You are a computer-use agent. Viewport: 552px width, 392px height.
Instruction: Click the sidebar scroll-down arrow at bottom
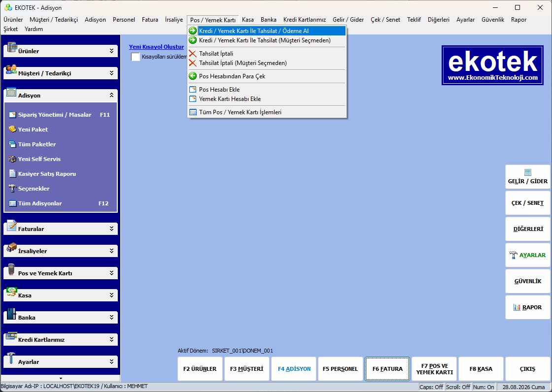tap(61, 378)
